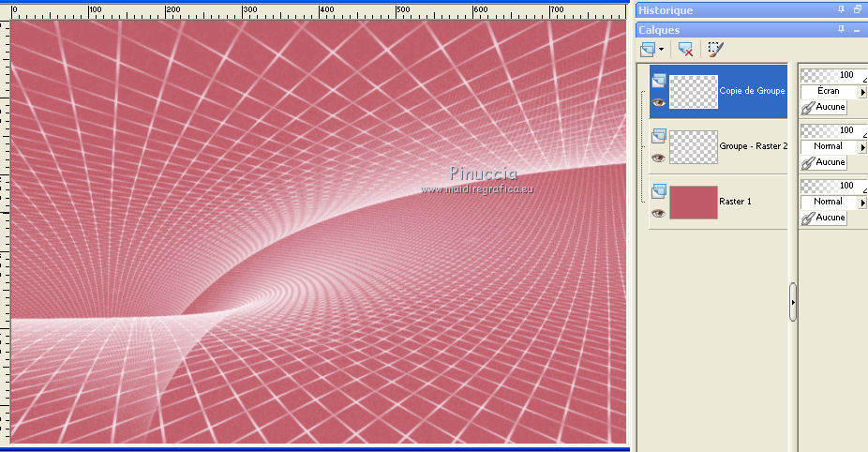Toggle link Aucune for Raster 1
This screenshot has width=868, height=452.
coord(824,218)
